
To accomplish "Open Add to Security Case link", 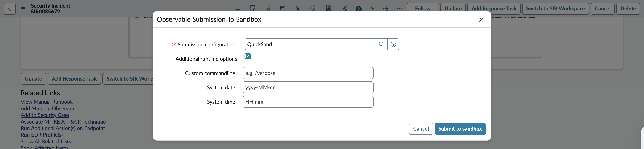I will 45,115.
